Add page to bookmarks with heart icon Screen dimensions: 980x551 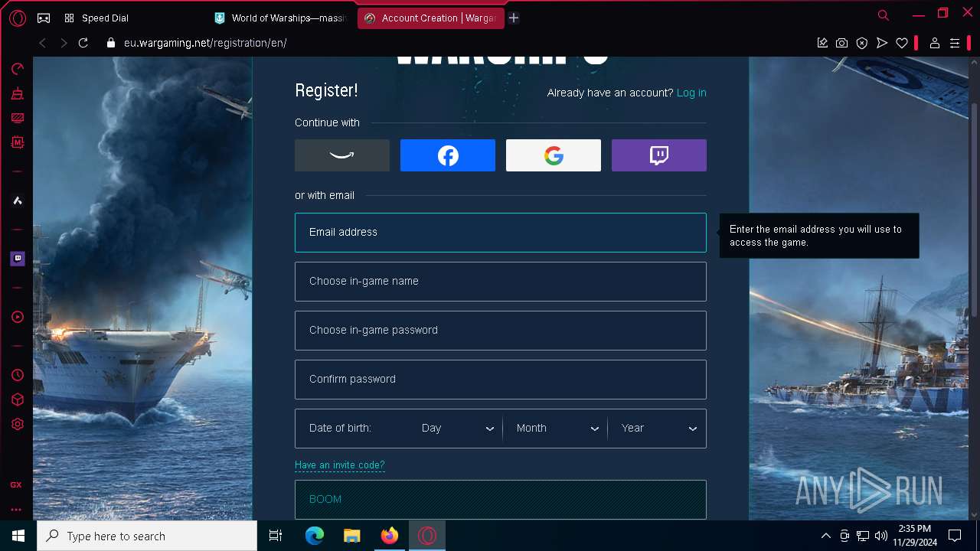pos(902,43)
